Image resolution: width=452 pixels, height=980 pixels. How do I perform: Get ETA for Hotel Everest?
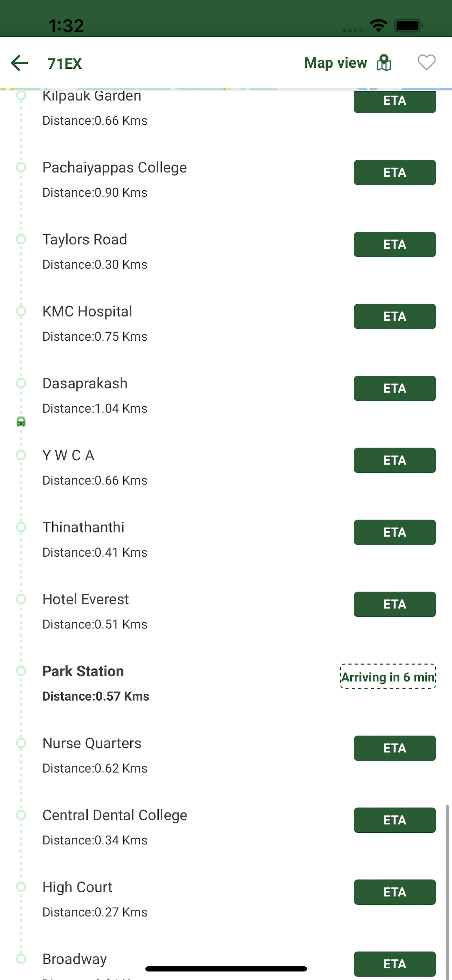395,605
